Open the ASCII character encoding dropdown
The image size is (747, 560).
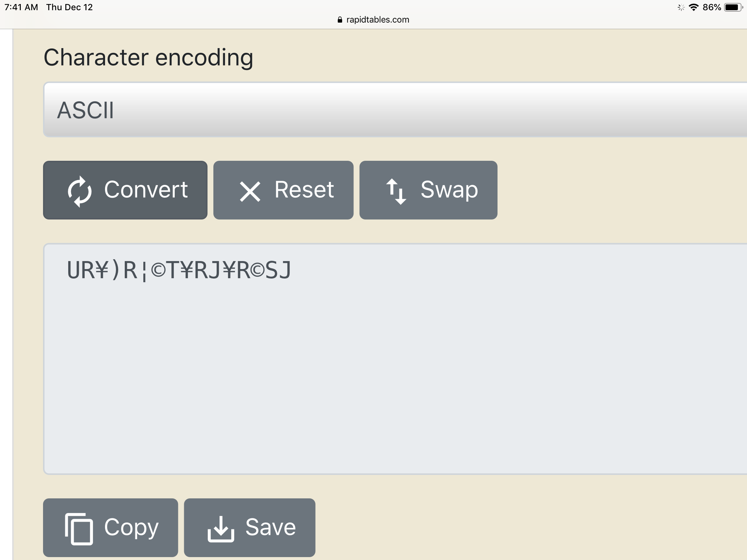395,110
